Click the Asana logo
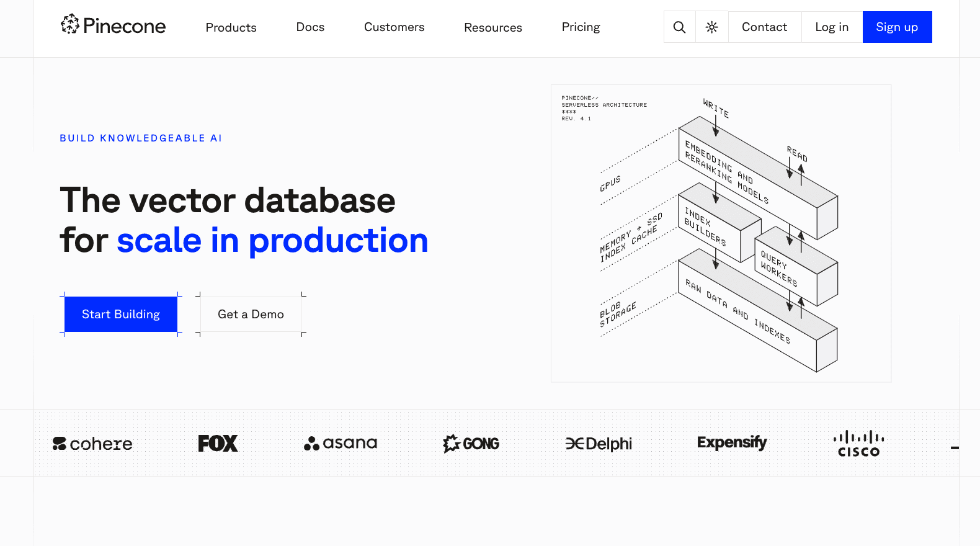The height and width of the screenshot is (546, 980). pyautogui.click(x=341, y=443)
